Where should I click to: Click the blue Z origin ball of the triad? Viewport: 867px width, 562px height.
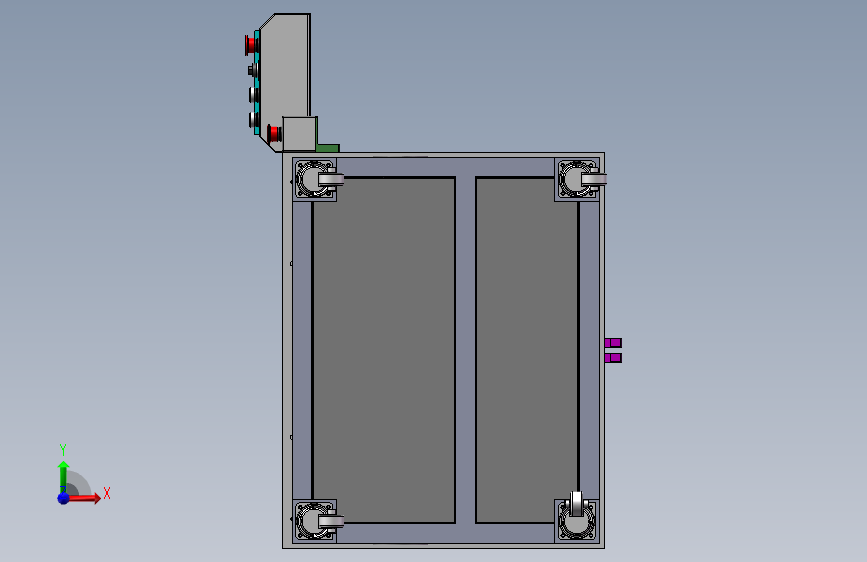(x=63, y=498)
